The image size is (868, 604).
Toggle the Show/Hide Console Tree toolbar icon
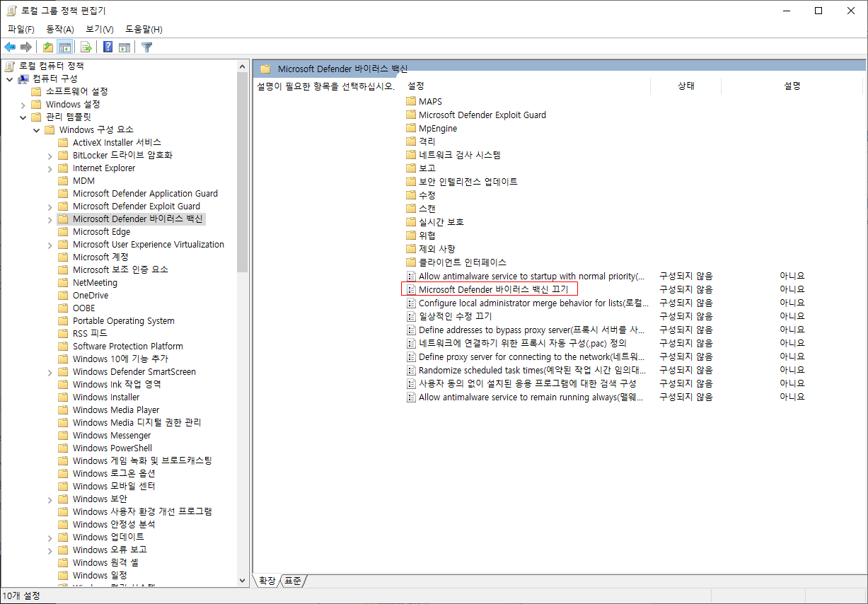coord(64,47)
